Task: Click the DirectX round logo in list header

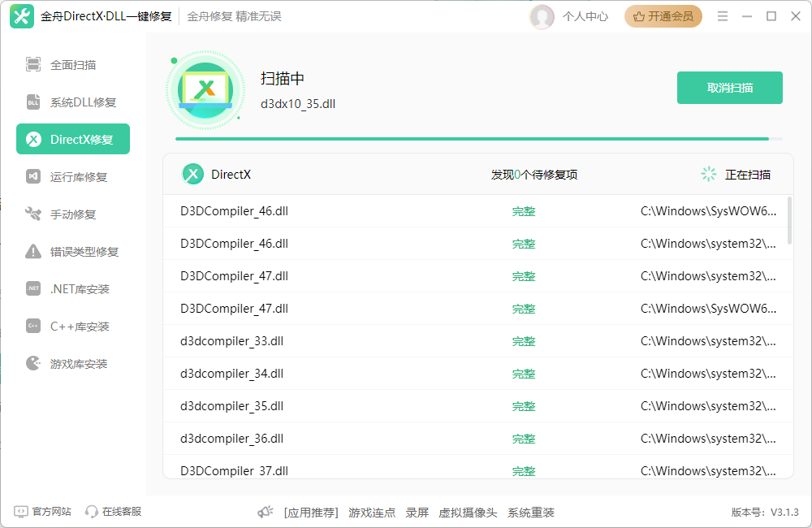Action: [192, 174]
